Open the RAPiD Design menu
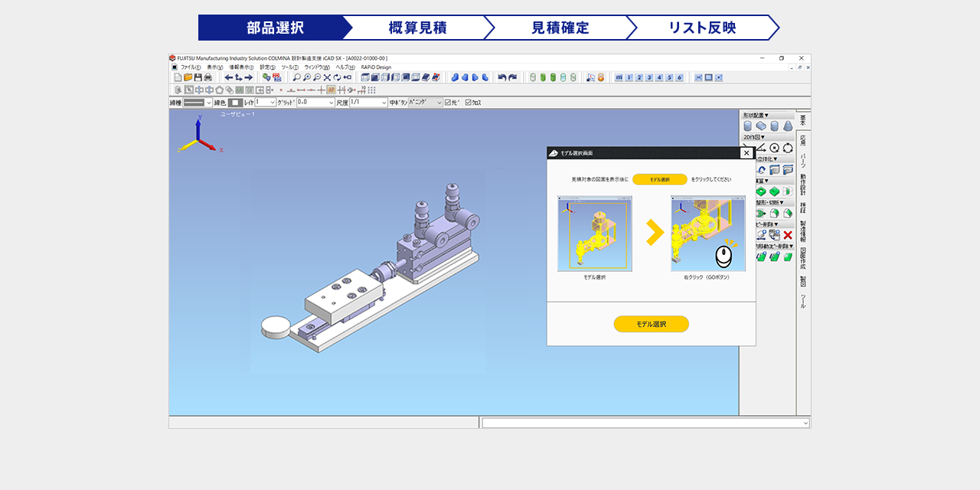The width and height of the screenshot is (980, 490). coord(376,67)
